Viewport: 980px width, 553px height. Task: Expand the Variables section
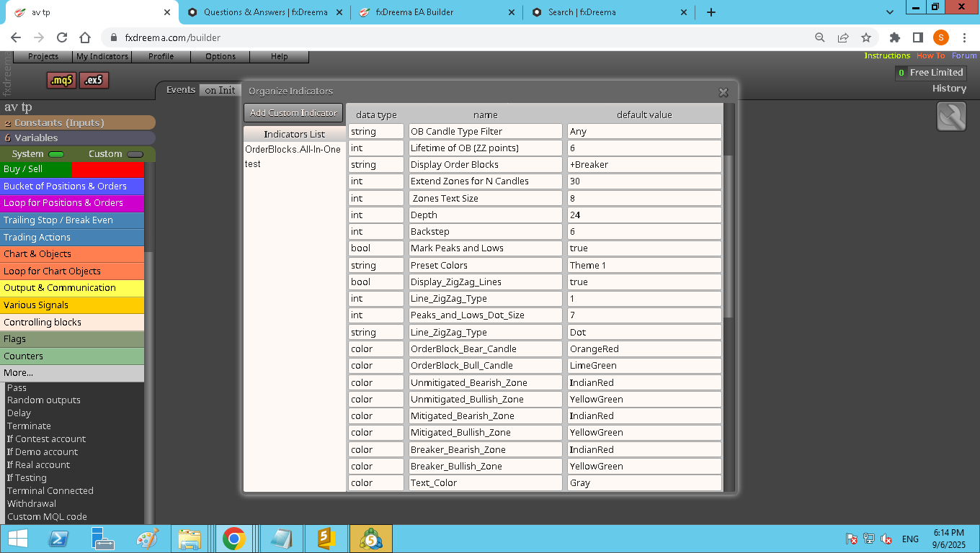78,138
